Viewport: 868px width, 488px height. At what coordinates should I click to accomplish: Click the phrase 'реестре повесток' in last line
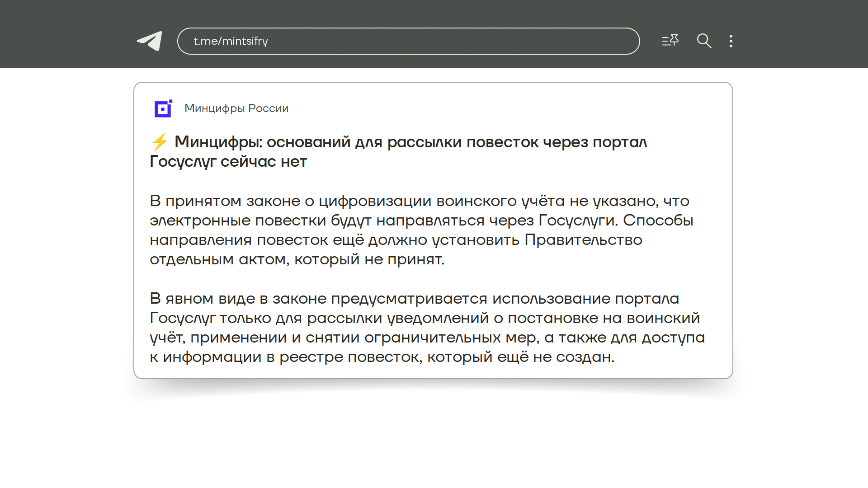(351, 357)
